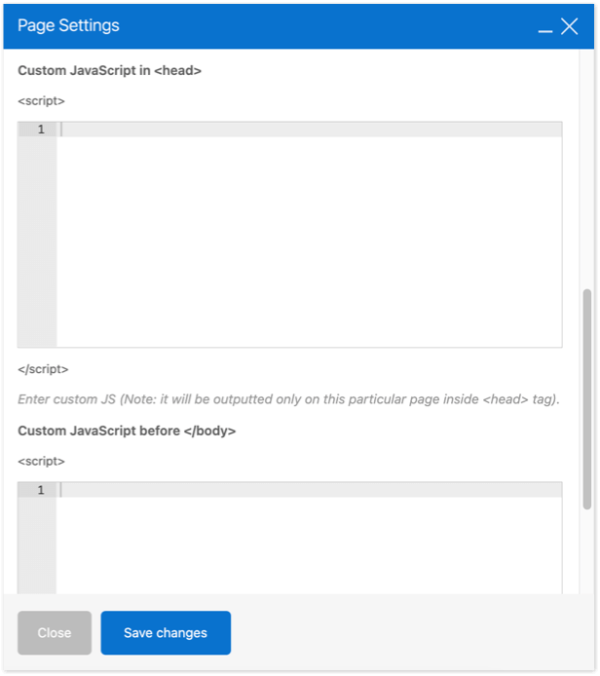Save changes to page settings
The width and height of the screenshot is (600, 676).
coord(166,632)
